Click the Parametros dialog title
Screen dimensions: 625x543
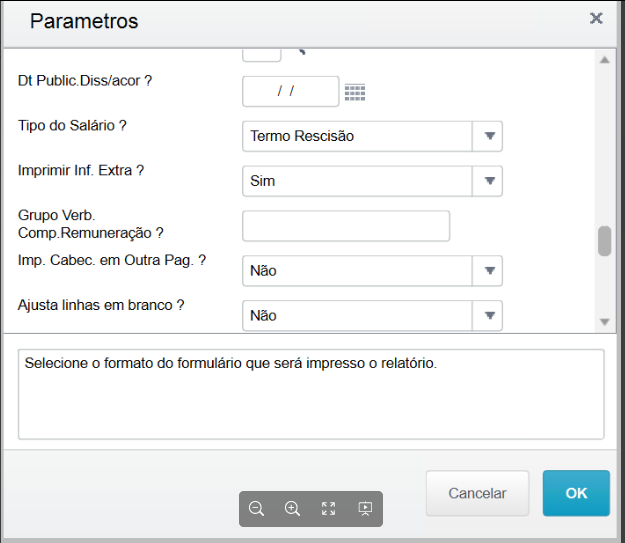pos(84,21)
